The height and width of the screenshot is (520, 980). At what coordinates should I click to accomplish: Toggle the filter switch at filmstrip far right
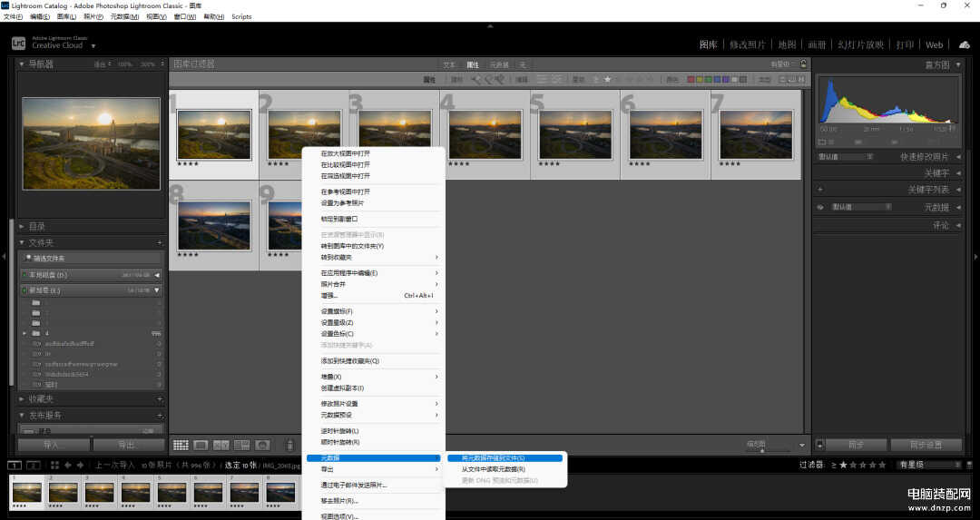(969, 465)
